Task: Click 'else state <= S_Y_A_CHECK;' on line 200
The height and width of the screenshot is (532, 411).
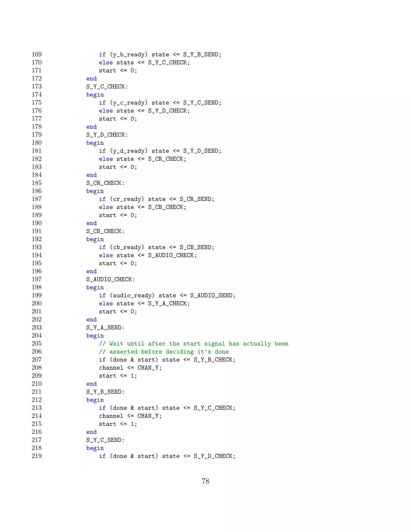Action: (144, 304)
